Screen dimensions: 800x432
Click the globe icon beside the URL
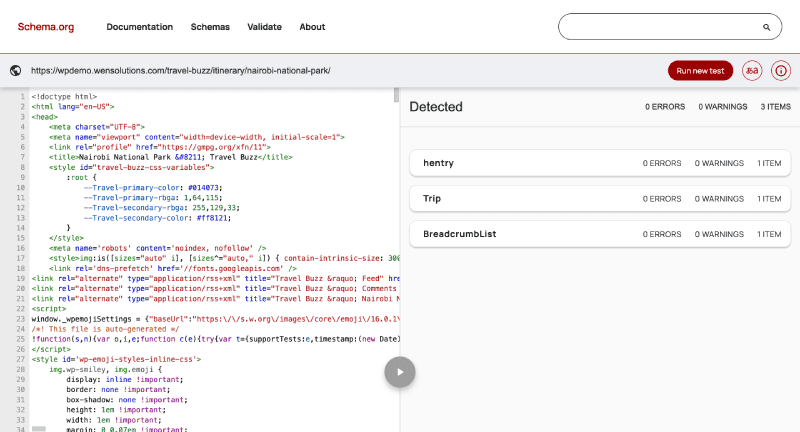(x=15, y=70)
